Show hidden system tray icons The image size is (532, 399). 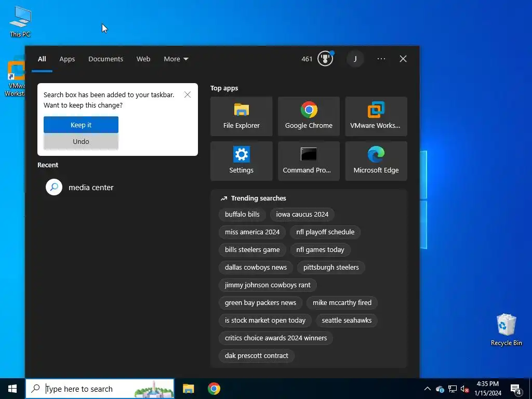[x=428, y=389]
